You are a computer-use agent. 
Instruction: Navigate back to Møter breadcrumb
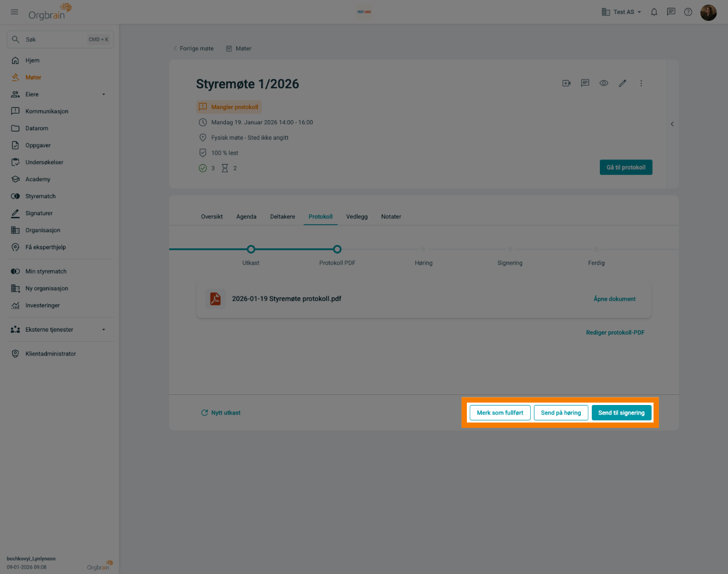coord(239,48)
